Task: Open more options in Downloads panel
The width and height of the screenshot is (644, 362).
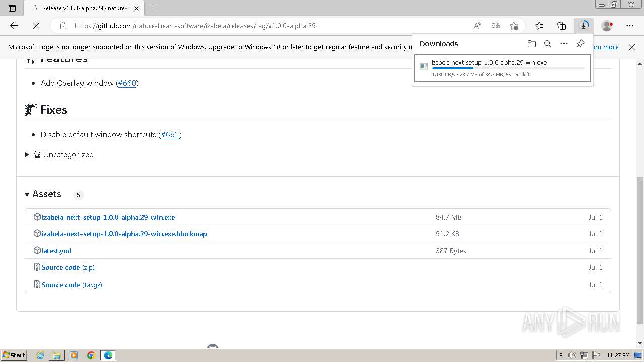Action: (x=564, y=44)
